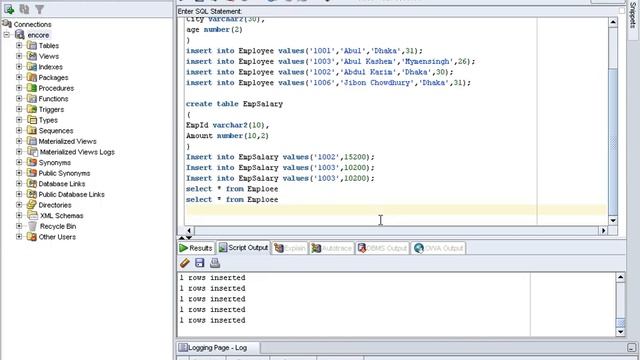
Task: Click the clear output eraser icon
Action: click(x=184, y=263)
